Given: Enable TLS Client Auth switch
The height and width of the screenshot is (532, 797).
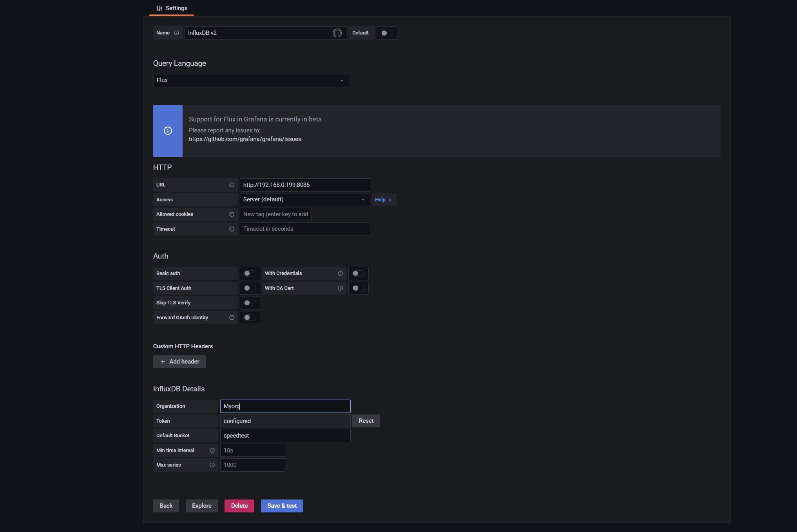Looking at the screenshot, I should click(x=250, y=288).
